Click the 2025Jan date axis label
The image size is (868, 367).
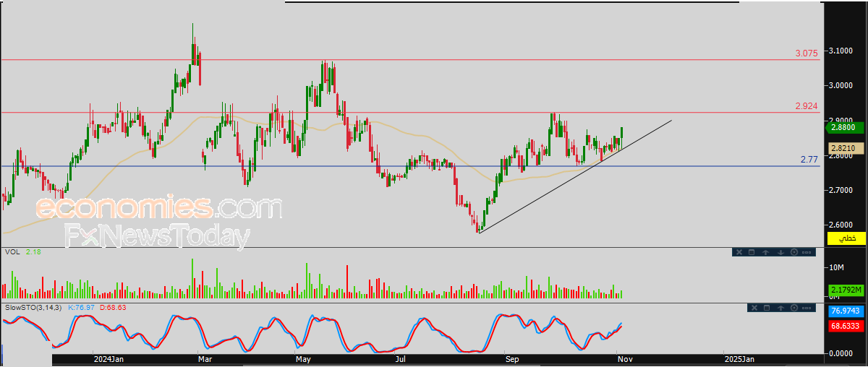740,358
